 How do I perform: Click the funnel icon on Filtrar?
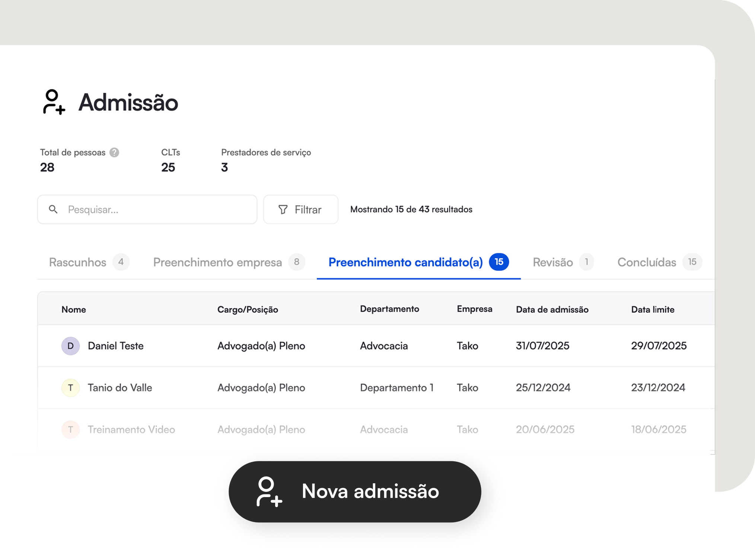pos(283,210)
